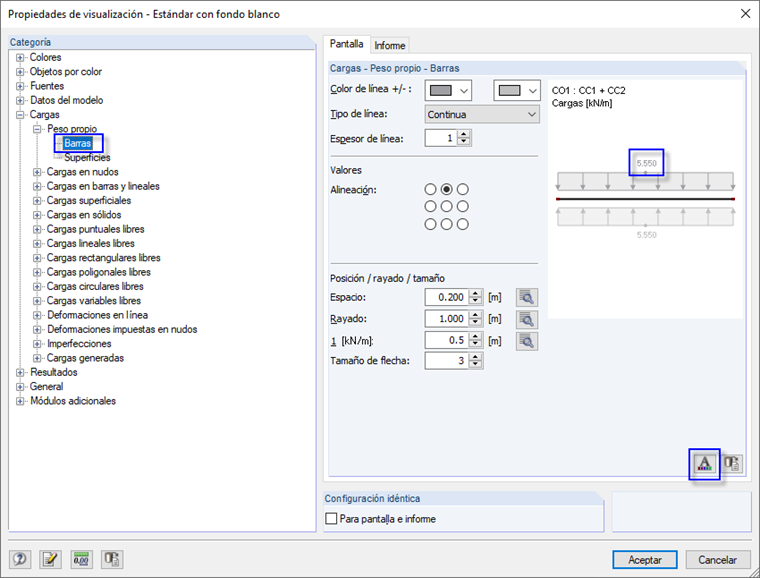Screen dimensions: 760x578
Task: Click the Aceptar button
Action: (x=645, y=560)
